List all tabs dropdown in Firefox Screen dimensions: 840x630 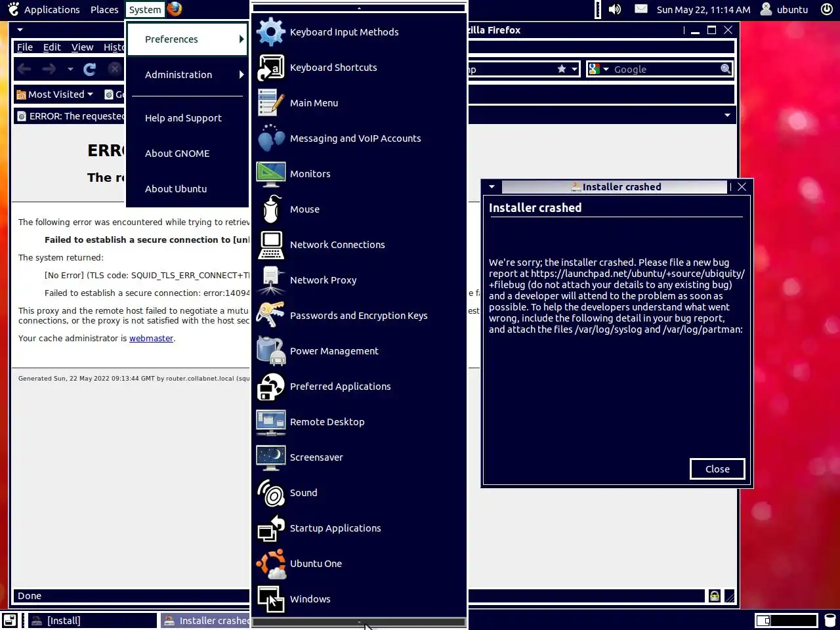tap(727, 115)
